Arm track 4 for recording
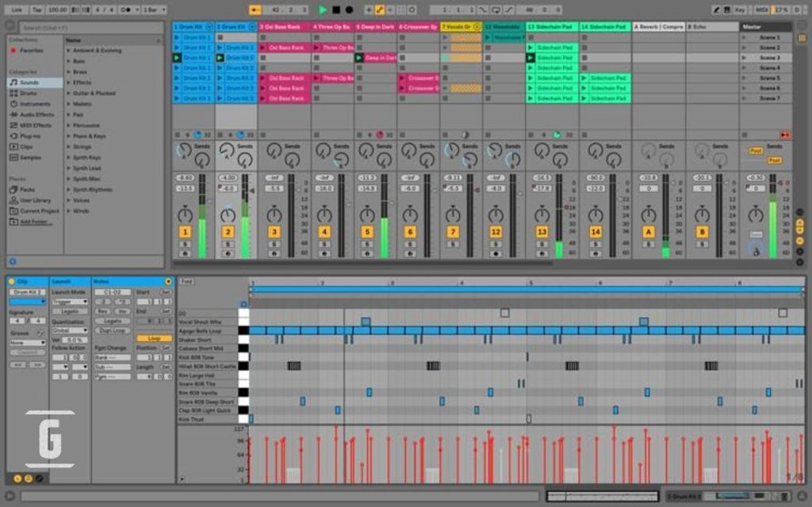This screenshot has height=507, width=812. pos(324,254)
